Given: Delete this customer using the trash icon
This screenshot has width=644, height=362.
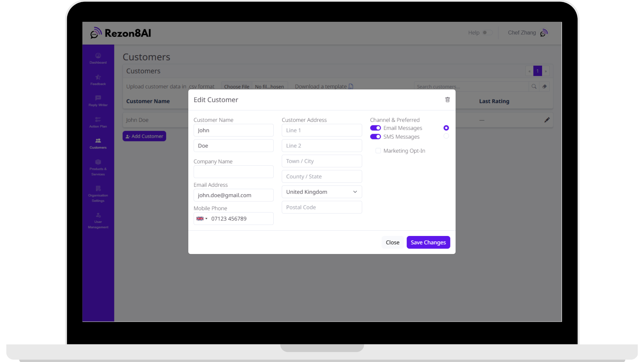Looking at the screenshot, I should point(447,100).
